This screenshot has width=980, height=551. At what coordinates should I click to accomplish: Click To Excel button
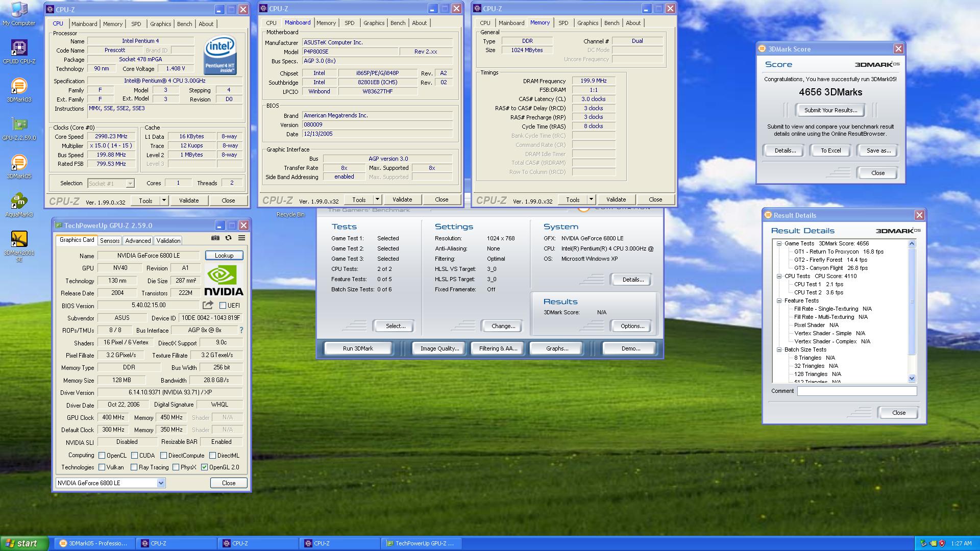[x=830, y=151]
